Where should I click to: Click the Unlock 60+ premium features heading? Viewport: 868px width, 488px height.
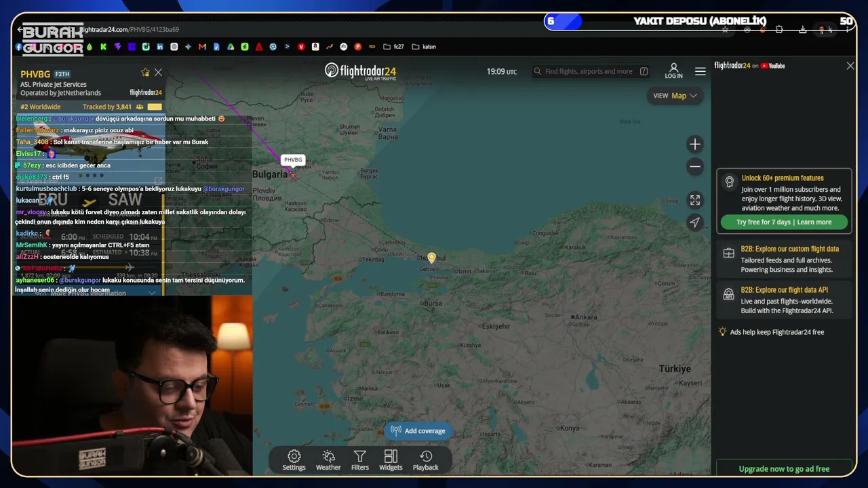(x=783, y=178)
